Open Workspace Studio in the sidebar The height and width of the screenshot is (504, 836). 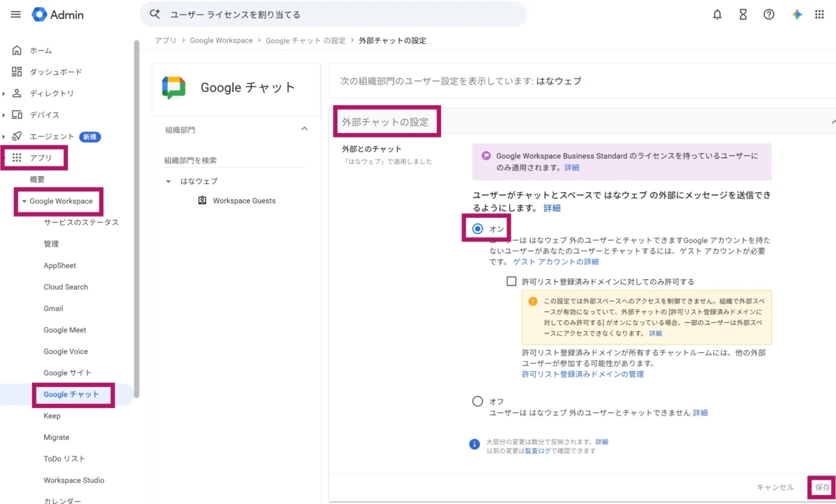[74, 480]
